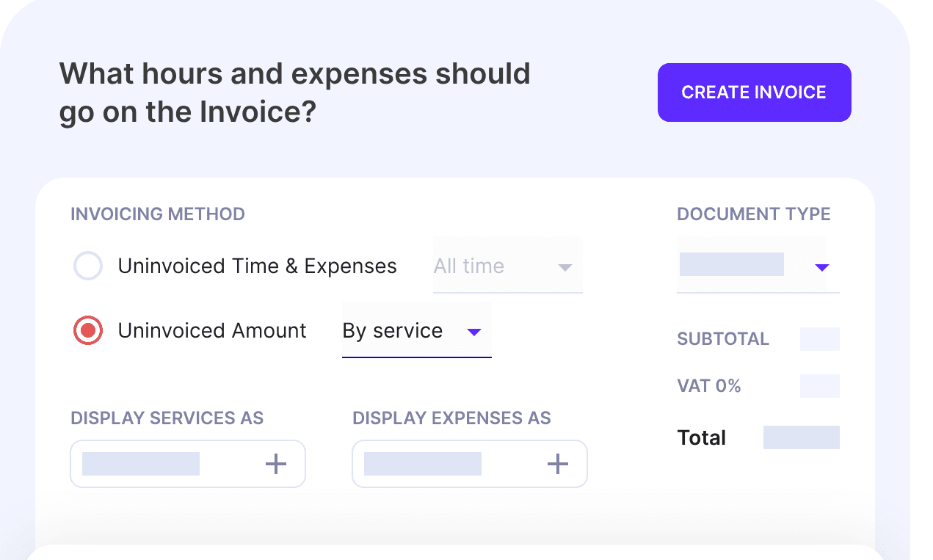Click the plus icon under Display Services As
The width and height of the screenshot is (933, 560).
276,464
